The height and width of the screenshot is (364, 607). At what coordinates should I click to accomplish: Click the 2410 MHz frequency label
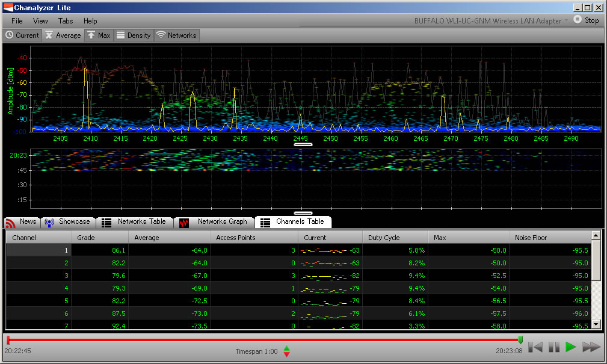90,138
